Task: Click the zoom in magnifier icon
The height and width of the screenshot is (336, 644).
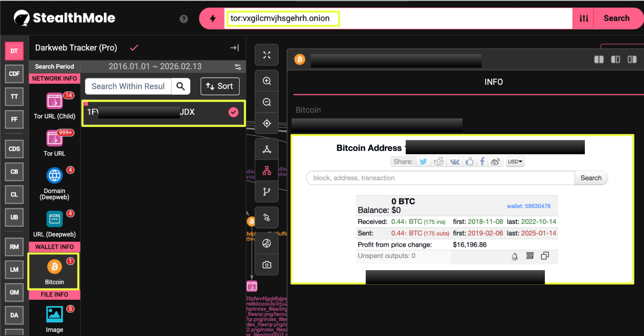Action: click(267, 81)
